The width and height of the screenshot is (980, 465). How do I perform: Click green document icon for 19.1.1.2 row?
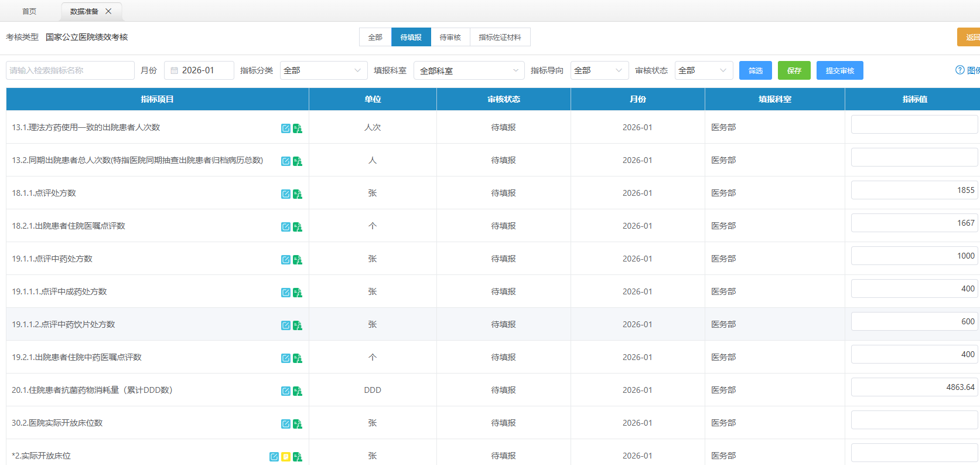298,325
